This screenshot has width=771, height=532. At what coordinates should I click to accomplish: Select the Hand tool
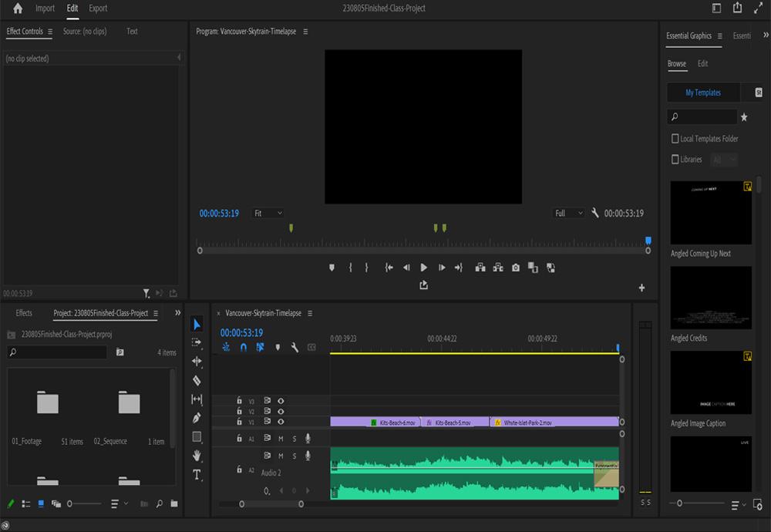point(197,456)
